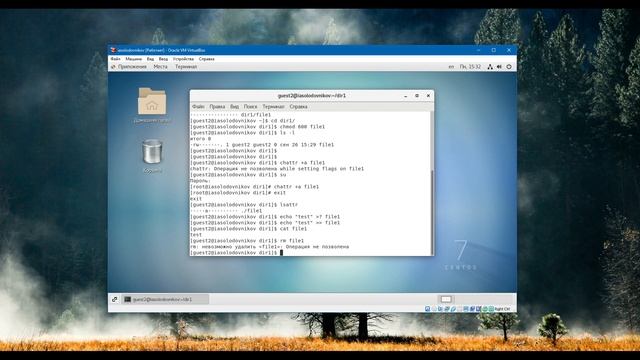640x360 pixels.
Task: Open terminal window's Вид menu
Action: (x=234, y=107)
